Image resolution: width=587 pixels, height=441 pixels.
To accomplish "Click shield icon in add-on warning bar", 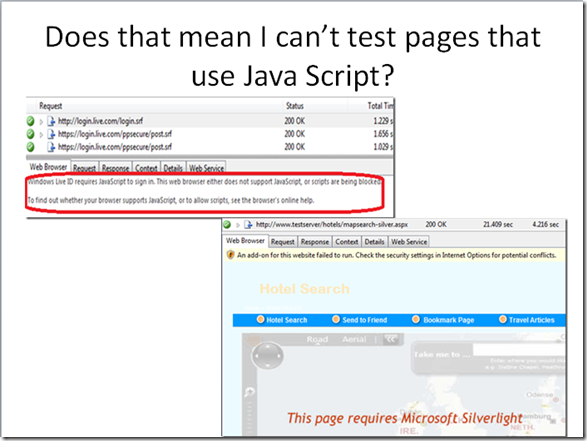I will pos(231,255).
